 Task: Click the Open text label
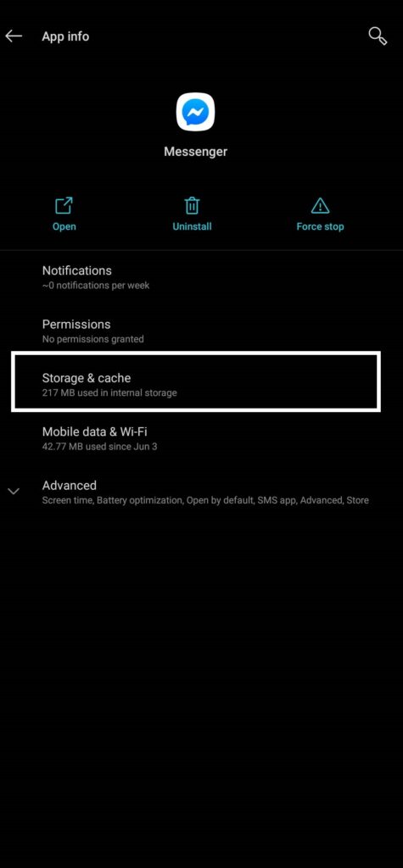64,226
